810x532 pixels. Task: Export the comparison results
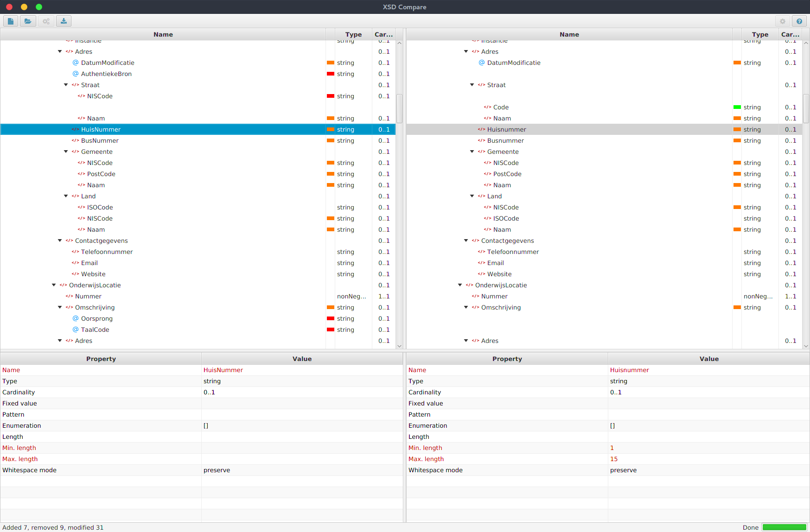pos(64,21)
